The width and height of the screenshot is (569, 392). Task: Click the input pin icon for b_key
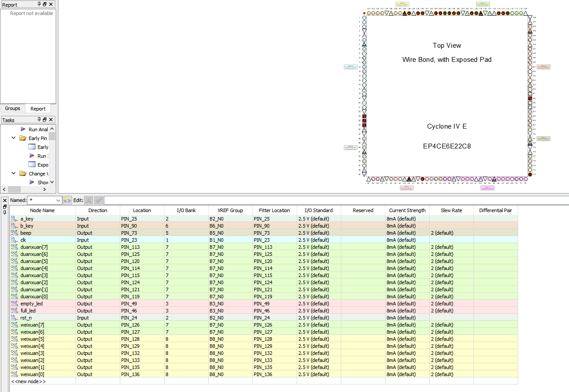pos(14,225)
